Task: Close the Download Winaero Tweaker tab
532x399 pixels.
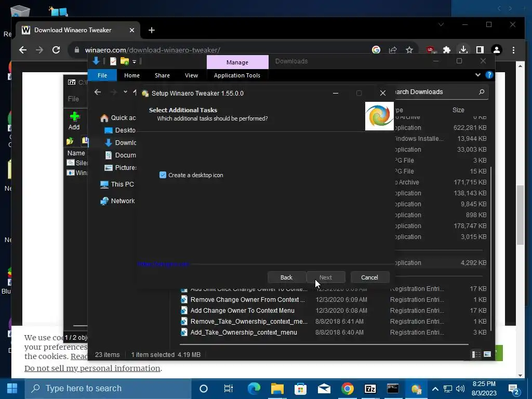Action: [x=132, y=30]
